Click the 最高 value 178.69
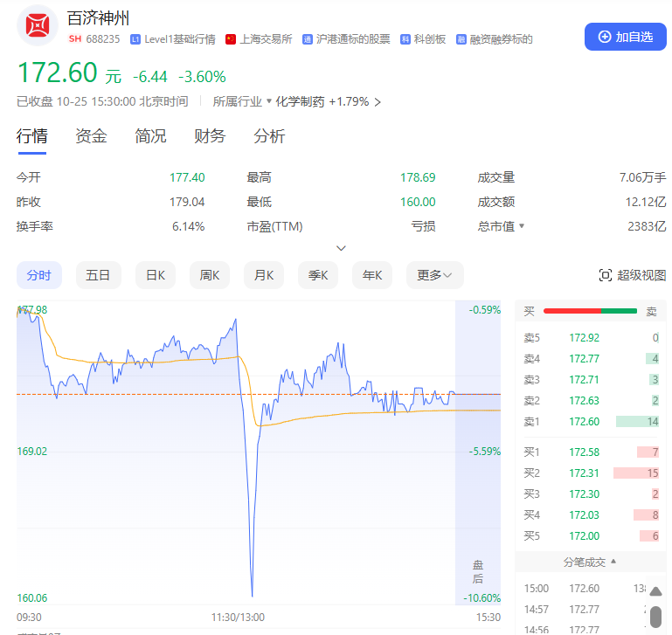Image resolution: width=672 pixels, height=635 pixels. pos(418,177)
